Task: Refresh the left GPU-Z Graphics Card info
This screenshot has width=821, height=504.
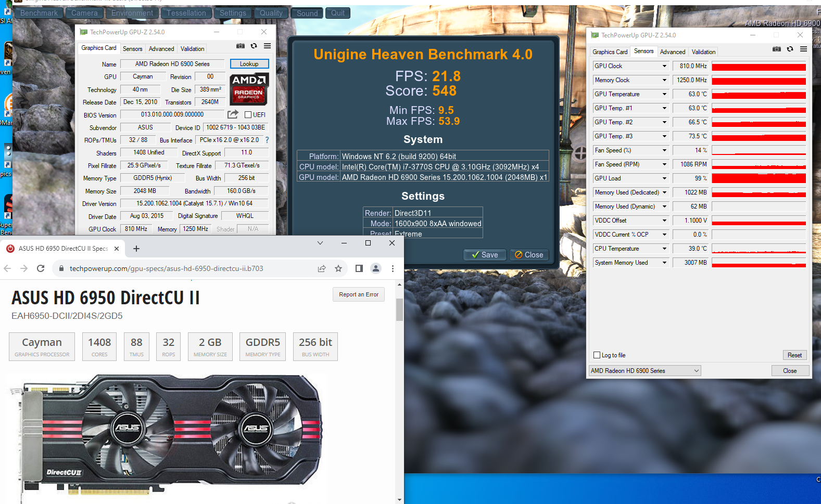Action: point(254,46)
